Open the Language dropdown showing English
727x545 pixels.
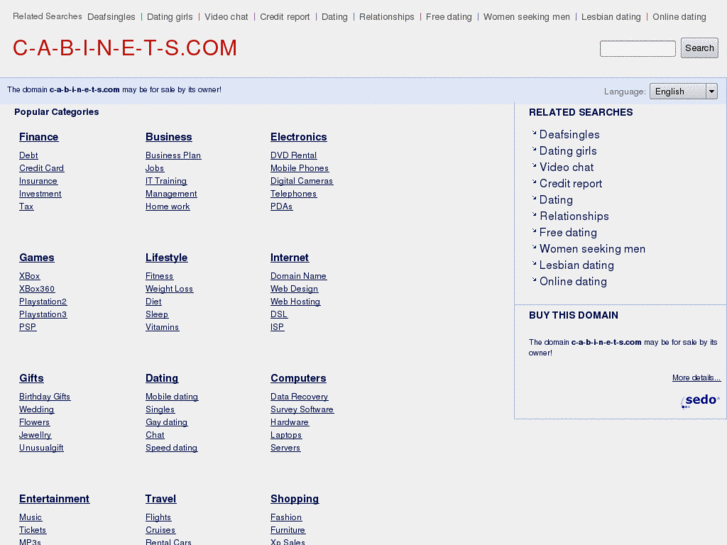[x=683, y=91]
